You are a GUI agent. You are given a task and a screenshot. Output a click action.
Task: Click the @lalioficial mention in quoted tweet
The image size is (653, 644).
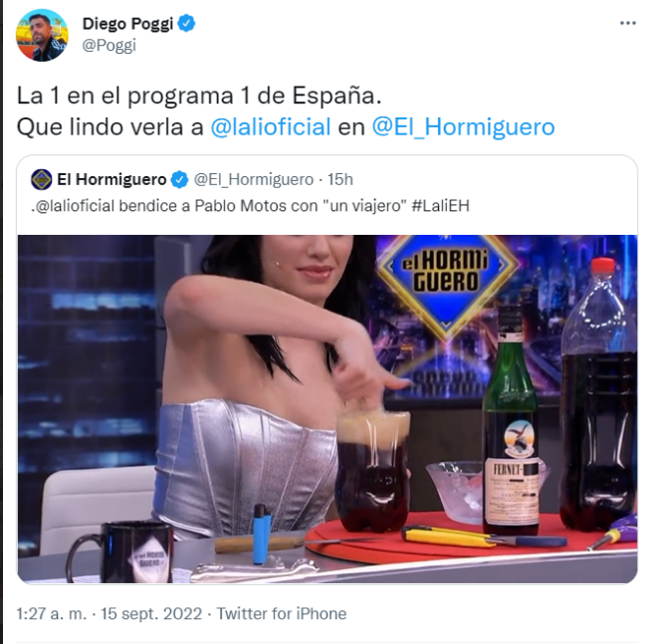[75, 206]
